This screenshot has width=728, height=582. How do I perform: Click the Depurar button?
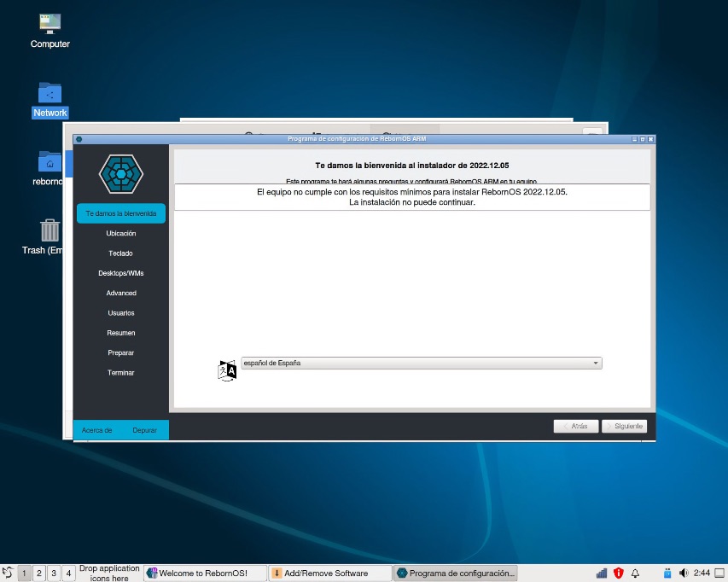144,430
